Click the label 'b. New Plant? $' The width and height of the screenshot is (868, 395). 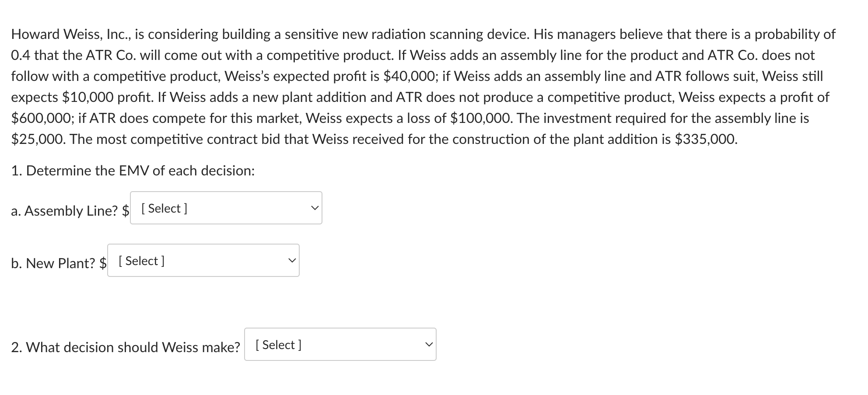point(57,263)
